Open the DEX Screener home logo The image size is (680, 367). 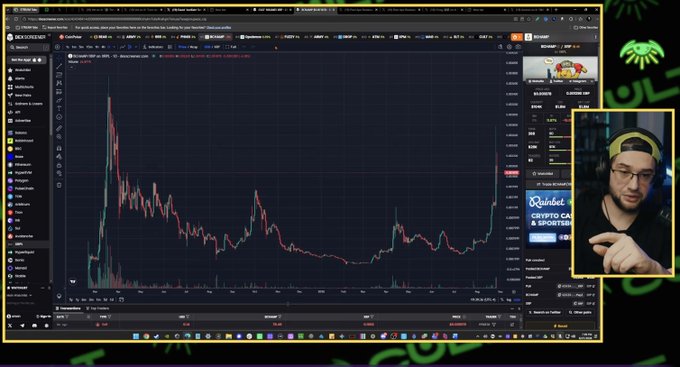26,37
